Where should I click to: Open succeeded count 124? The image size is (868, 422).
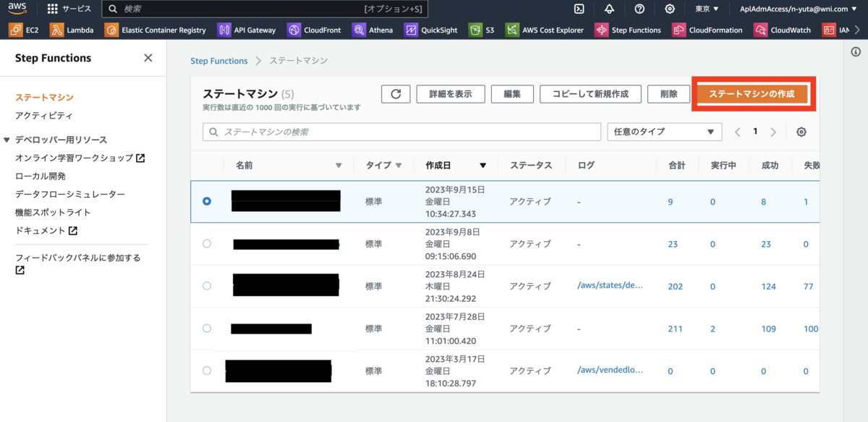[768, 287]
